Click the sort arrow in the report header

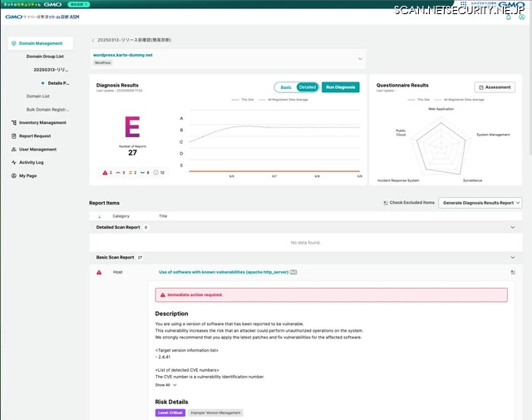99,216
